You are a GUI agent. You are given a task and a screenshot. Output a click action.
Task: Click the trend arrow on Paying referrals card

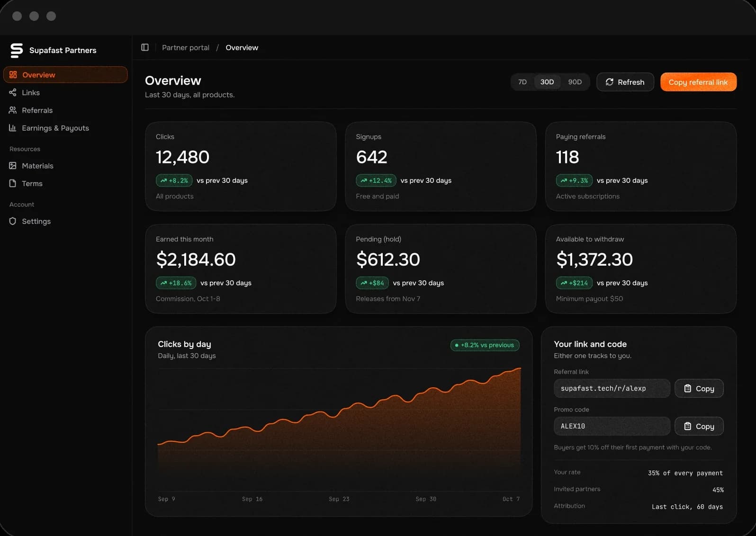pos(564,180)
